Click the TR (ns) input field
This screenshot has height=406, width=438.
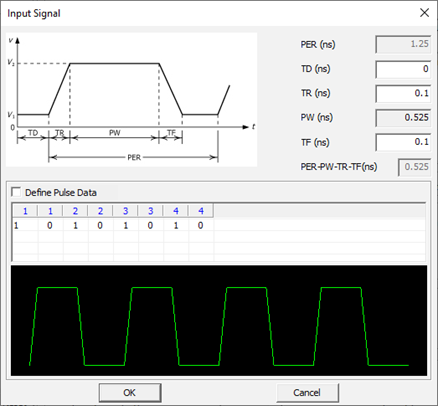point(403,93)
